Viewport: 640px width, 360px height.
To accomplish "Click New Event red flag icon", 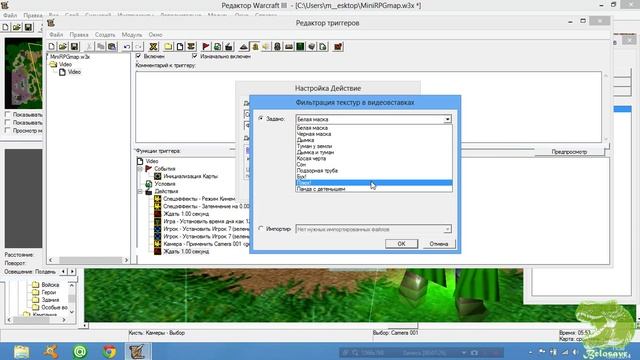I will (x=206, y=47).
